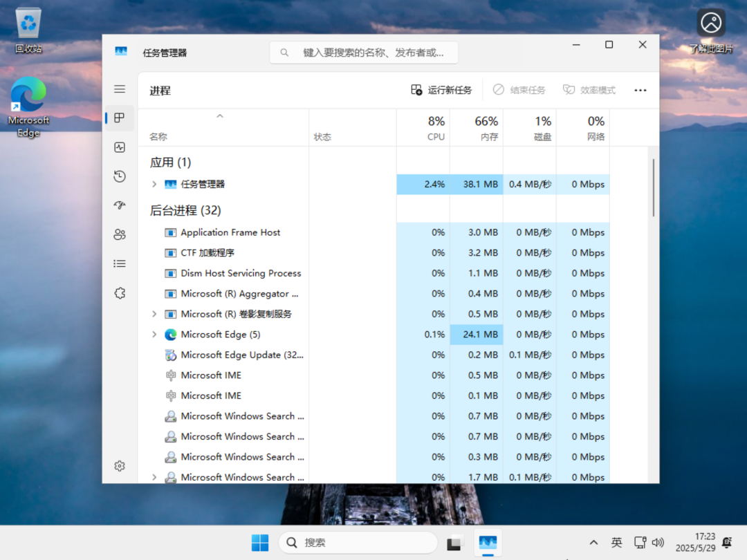
Task: Click the 任务管理器 process row icon
Action: tap(171, 185)
